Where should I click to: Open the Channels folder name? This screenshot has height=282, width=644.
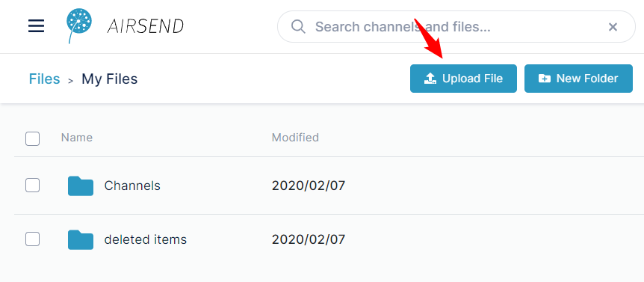[x=132, y=186]
